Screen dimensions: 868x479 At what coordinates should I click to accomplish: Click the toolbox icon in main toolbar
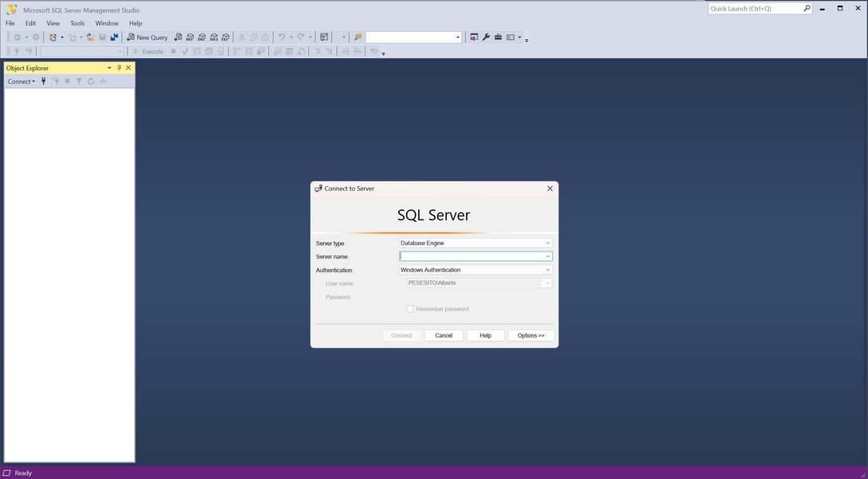[x=498, y=38]
